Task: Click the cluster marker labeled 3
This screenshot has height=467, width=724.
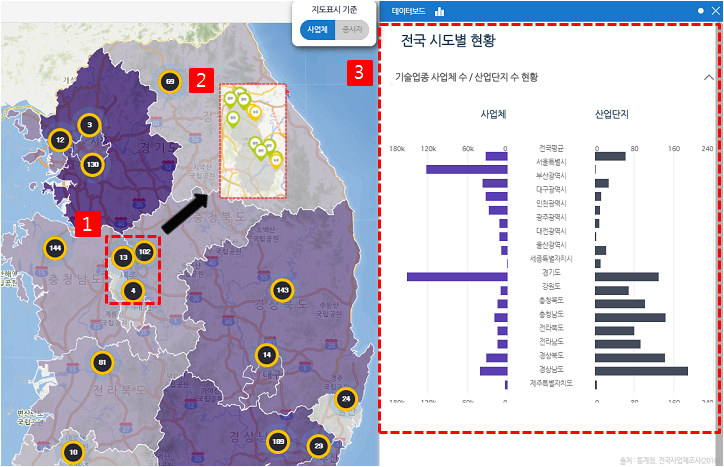Action: [90, 125]
